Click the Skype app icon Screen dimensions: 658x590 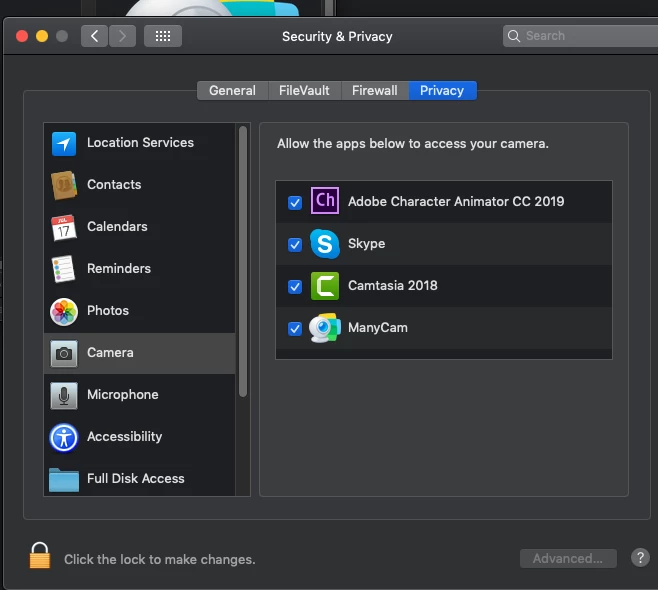325,244
